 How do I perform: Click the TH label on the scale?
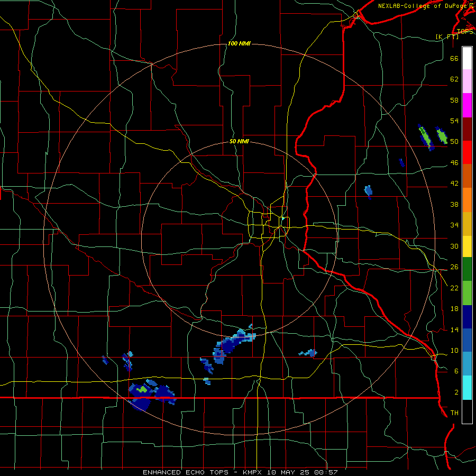[454, 413]
